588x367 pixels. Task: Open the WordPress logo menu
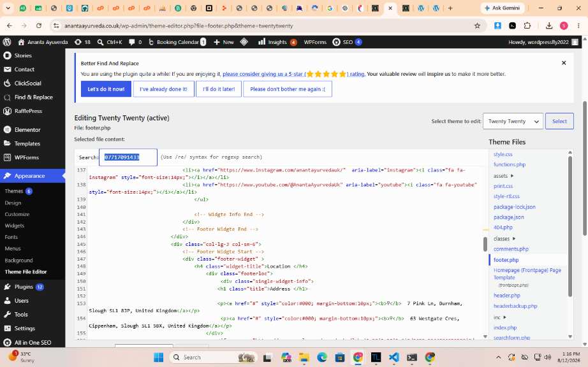tap(7, 42)
